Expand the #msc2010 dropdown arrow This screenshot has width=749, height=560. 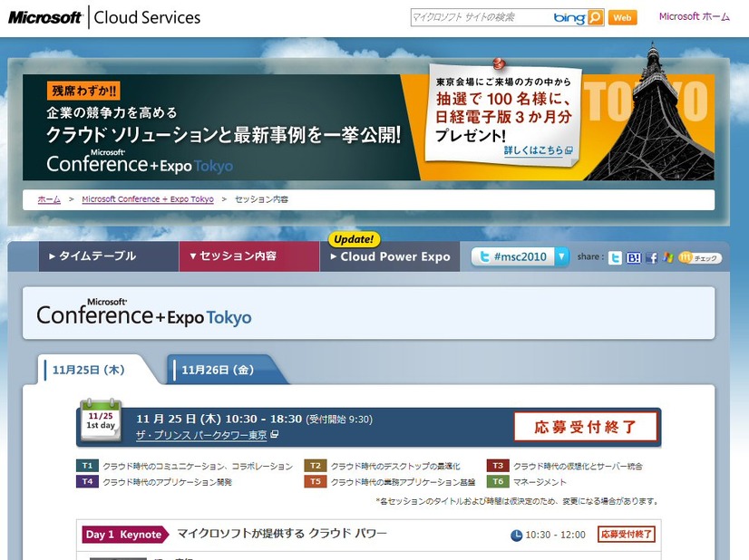(x=562, y=256)
